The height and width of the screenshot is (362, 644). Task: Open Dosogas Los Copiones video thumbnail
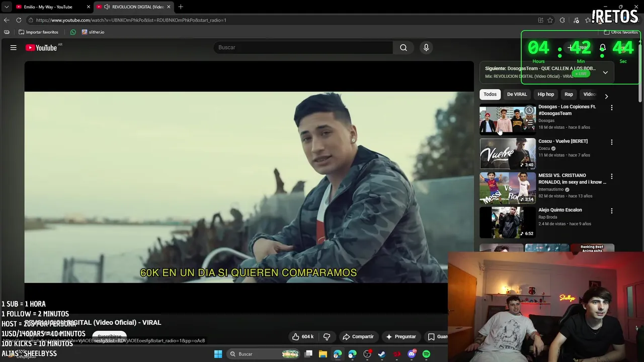point(508,119)
